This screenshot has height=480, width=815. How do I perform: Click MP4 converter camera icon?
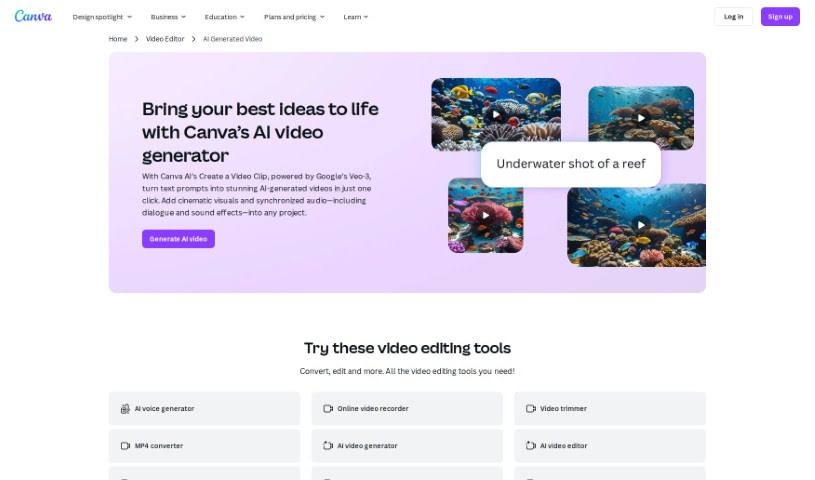125,446
